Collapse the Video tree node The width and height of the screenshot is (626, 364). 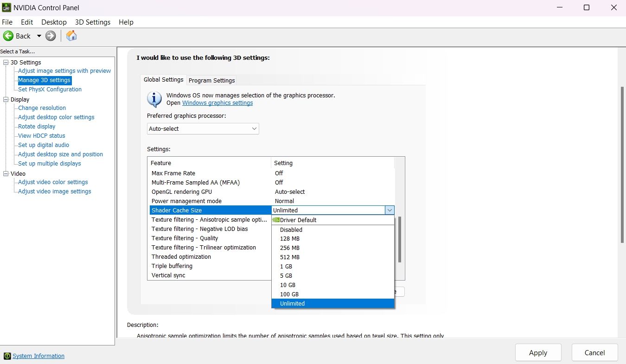tap(6, 173)
